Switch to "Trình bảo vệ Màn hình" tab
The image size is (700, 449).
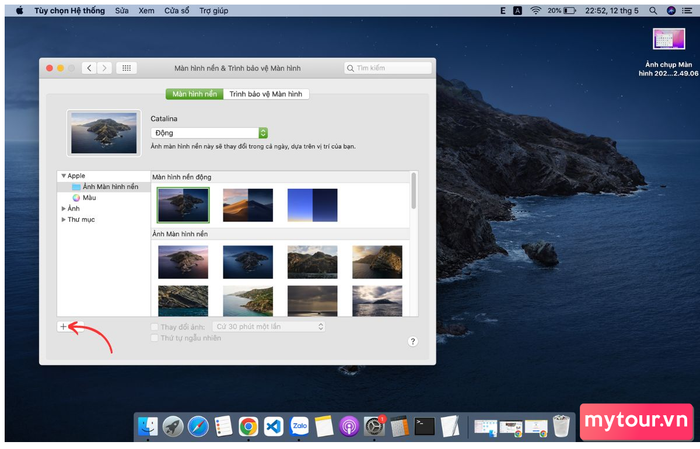[x=267, y=94]
